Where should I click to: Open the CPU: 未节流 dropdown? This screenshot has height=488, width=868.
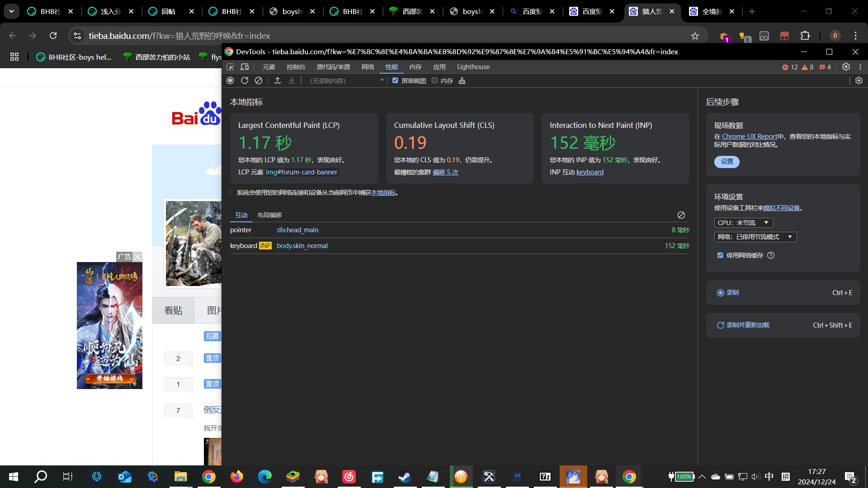(x=744, y=223)
